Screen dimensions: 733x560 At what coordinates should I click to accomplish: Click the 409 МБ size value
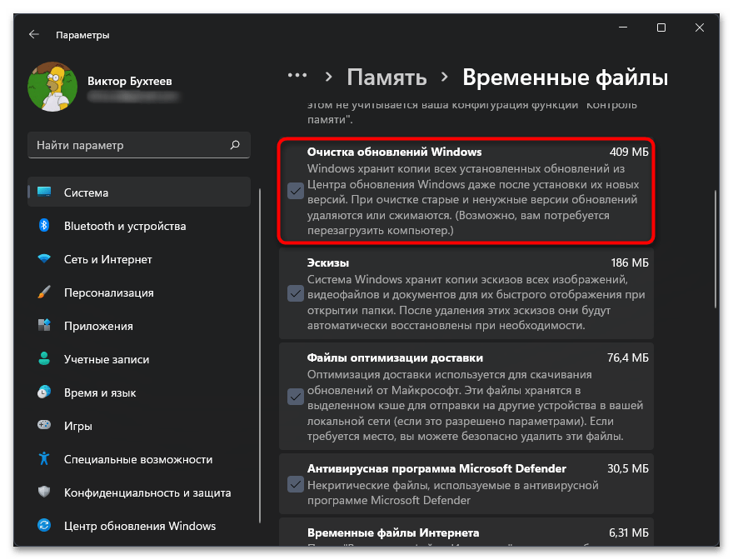point(629,152)
